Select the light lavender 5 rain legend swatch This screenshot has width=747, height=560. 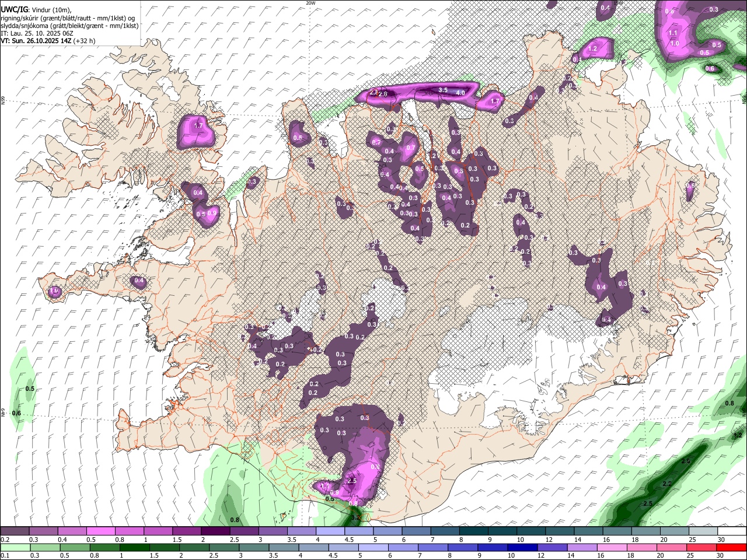pos(373,547)
